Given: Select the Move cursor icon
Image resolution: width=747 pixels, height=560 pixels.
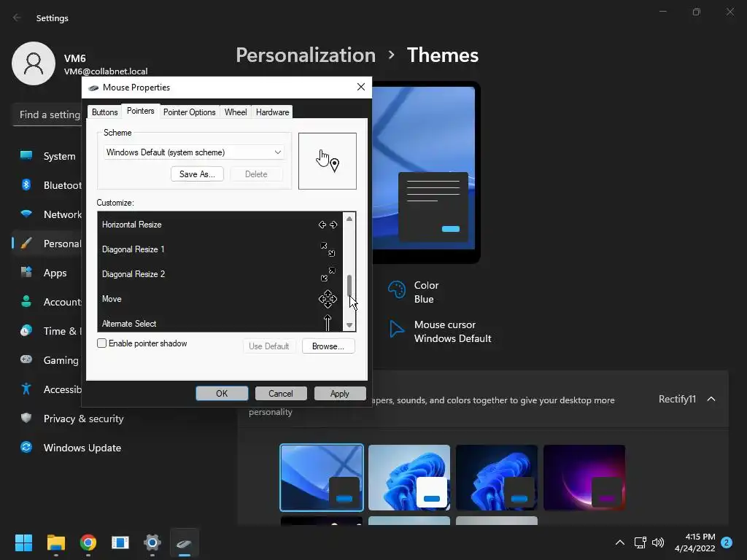Looking at the screenshot, I should [x=328, y=299].
